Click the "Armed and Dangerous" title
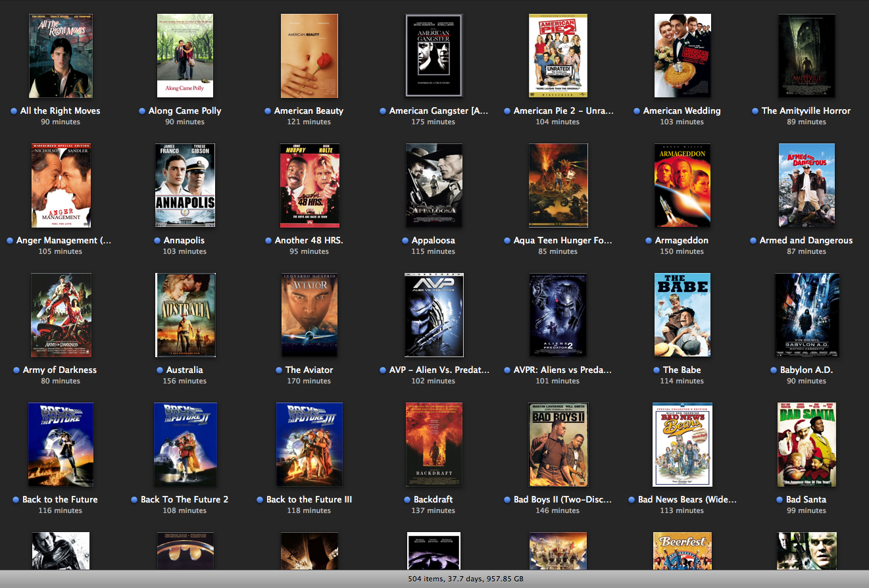The image size is (869, 588). 806,240
